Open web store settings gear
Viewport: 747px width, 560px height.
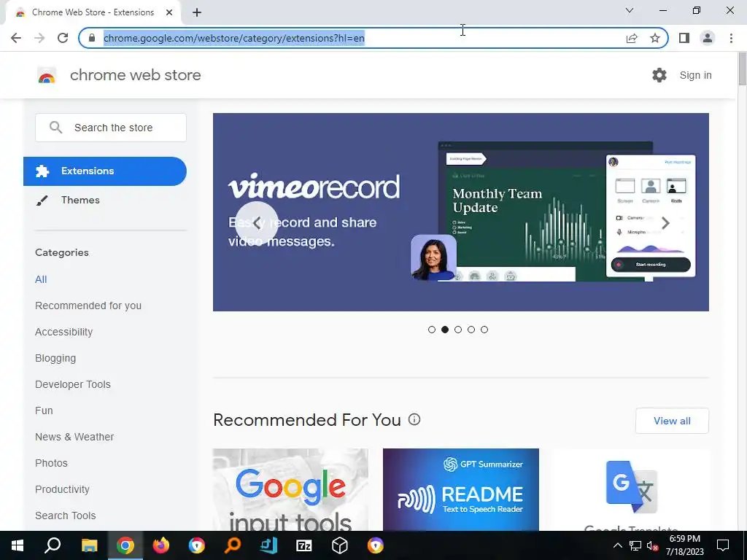click(659, 75)
